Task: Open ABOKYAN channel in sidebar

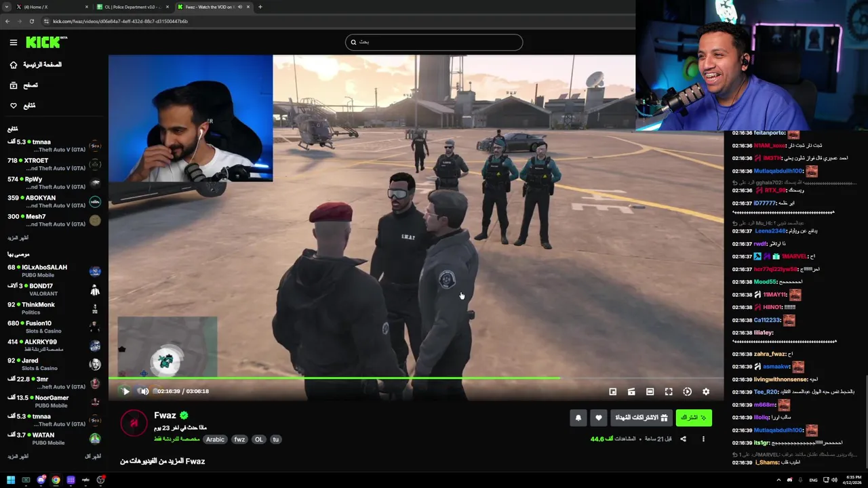Action: (54, 201)
